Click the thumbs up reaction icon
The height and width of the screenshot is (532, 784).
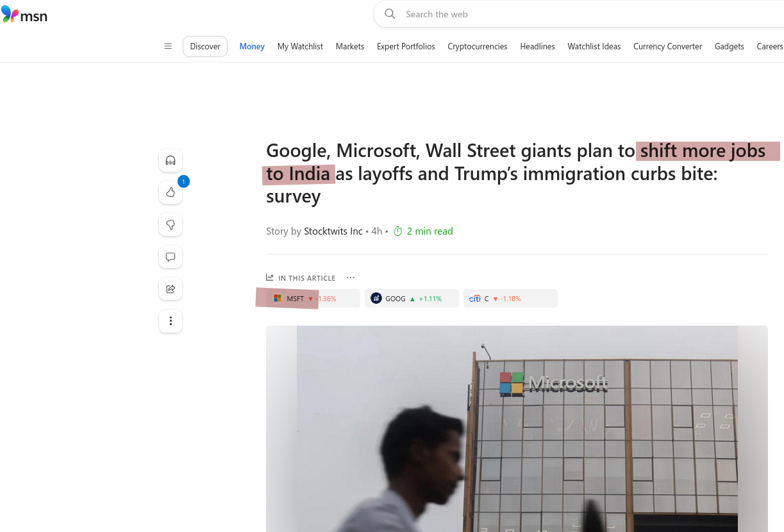[x=170, y=192]
